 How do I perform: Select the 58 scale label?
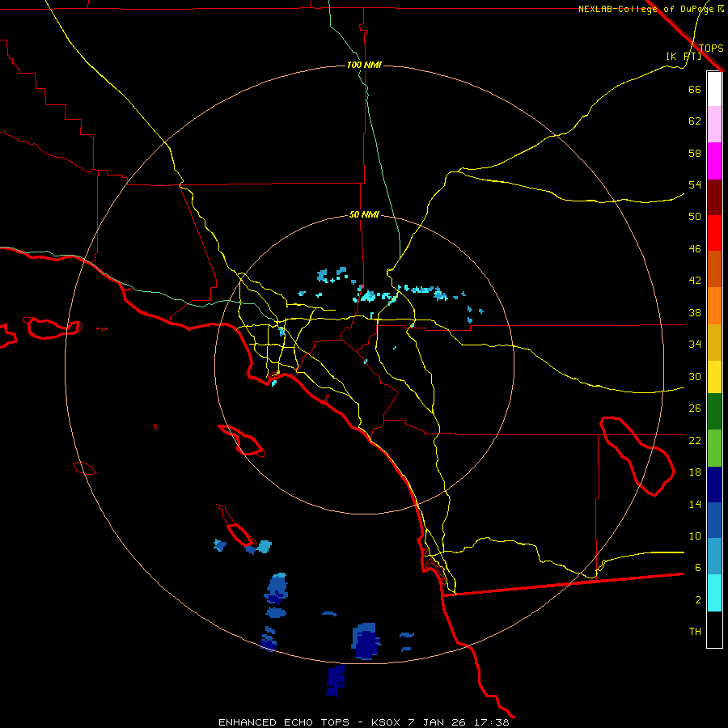pyautogui.click(x=695, y=153)
